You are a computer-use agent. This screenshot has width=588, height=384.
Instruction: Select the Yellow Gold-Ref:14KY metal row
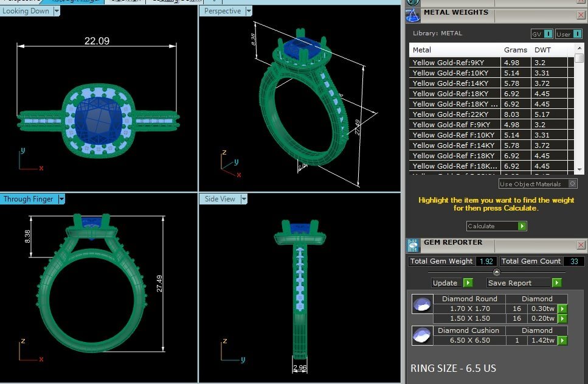[x=455, y=83]
